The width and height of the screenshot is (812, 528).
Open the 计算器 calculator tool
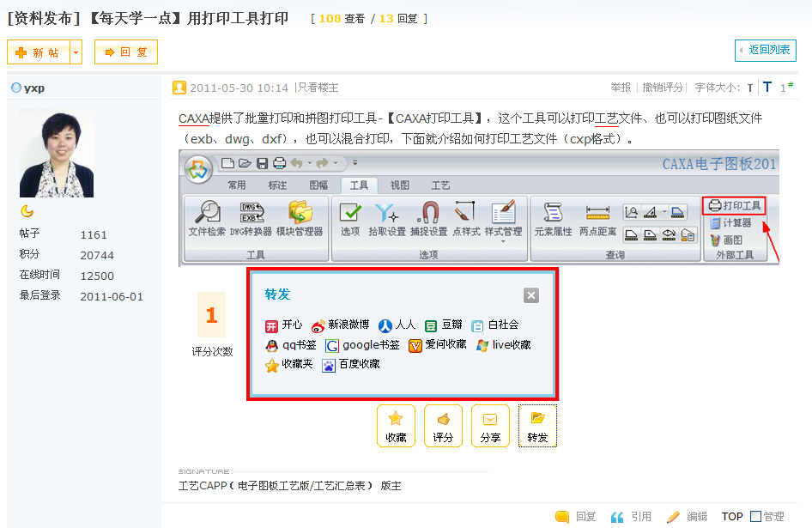[x=730, y=223]
